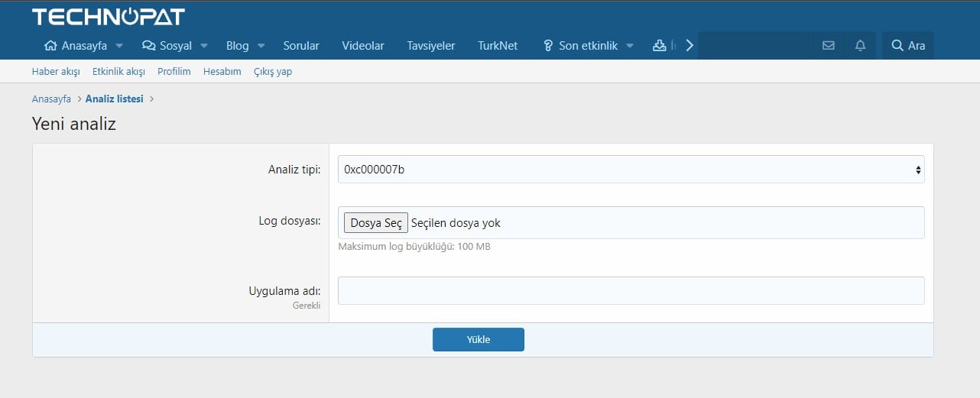Click the Ara search button

(x=908, y=46)
